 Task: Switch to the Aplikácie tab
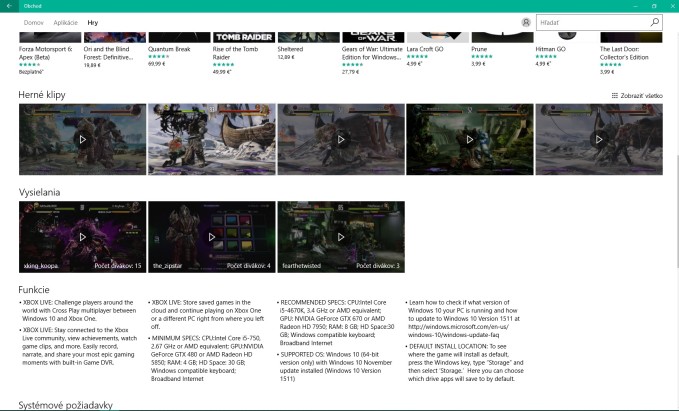click(x=65, y=23)
